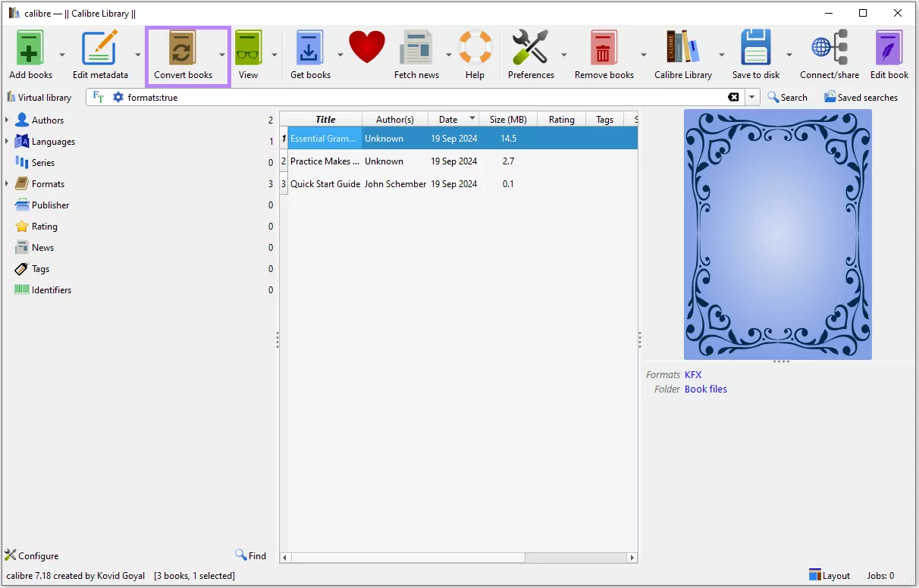Toggle the Layout panel button

pos(829,576)
